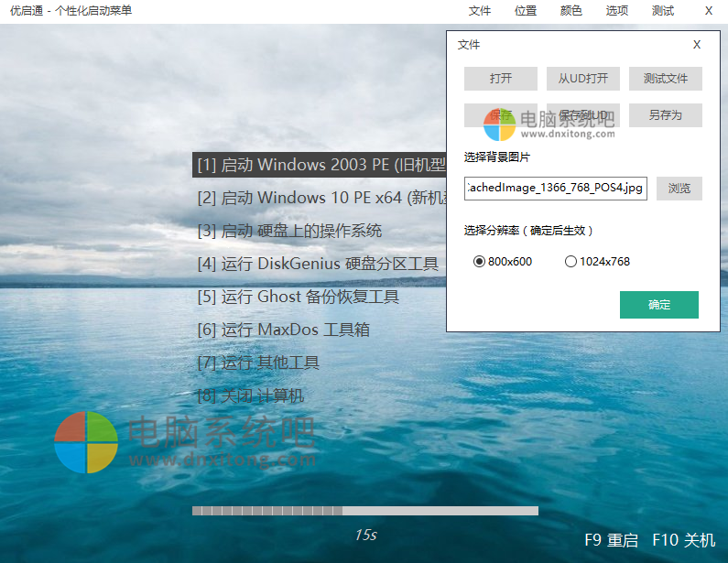Click the countdown progress bar
This screenshot has width=728, height=563.
coord(365,511)
